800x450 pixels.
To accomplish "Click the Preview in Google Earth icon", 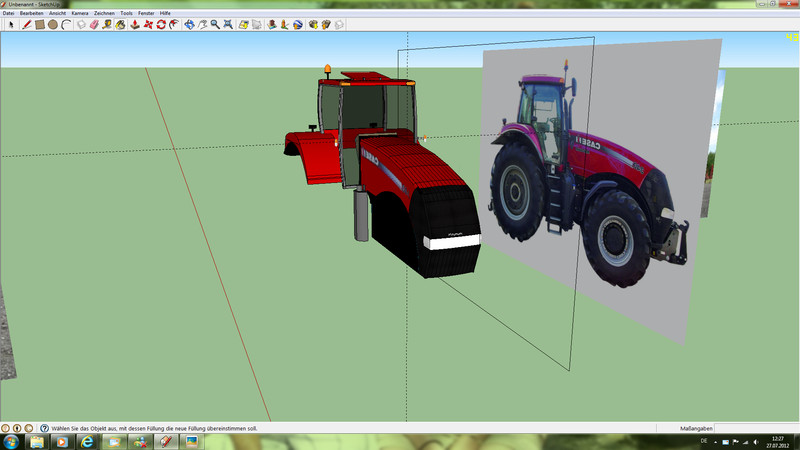I will point(298,24).
